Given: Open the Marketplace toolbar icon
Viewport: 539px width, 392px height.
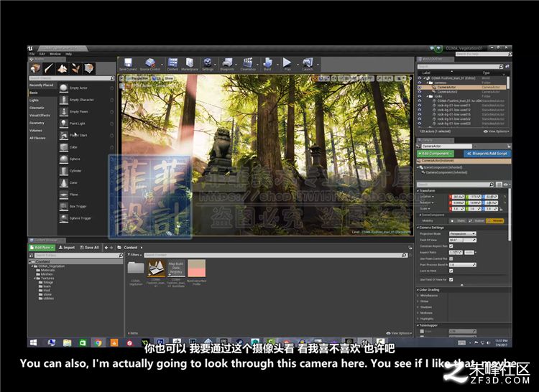Looking at the screenshot, I should point(190,64).
